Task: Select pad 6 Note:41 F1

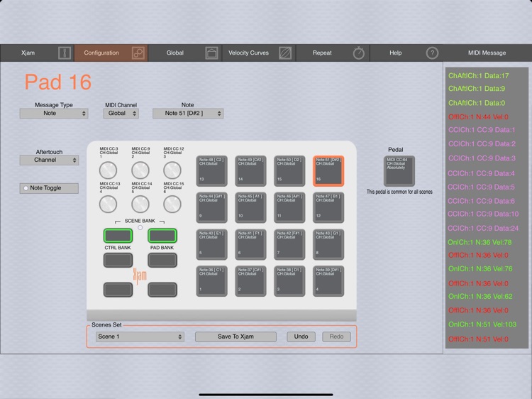Action: click(x=250, y=244)
